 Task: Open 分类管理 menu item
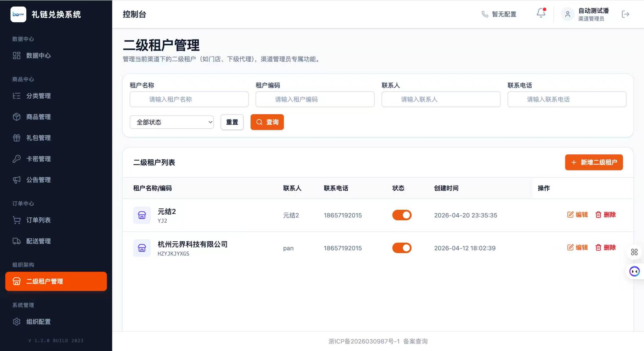[x=56, y=96]
